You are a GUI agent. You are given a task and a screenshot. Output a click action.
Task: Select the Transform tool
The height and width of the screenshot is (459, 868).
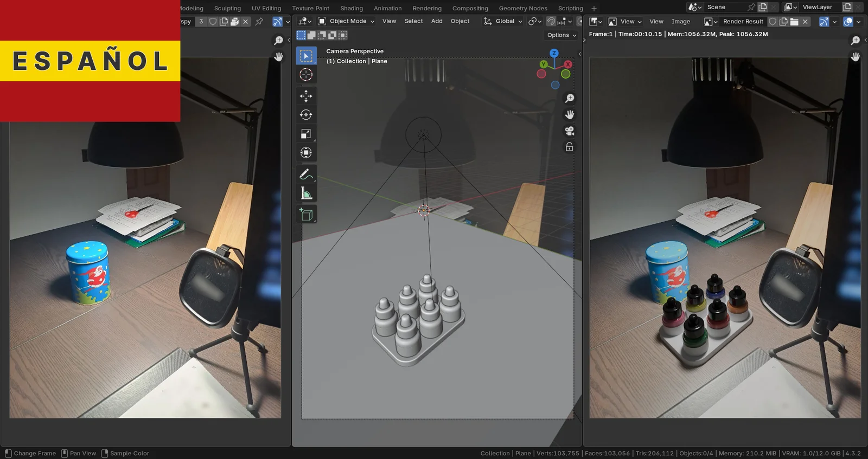[x=306, y=153]
